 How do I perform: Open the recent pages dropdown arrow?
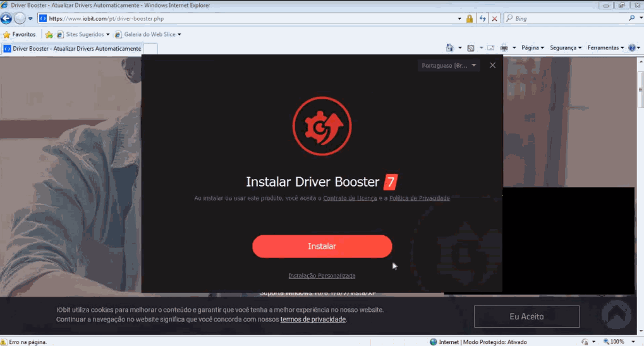tap(30, 18)
